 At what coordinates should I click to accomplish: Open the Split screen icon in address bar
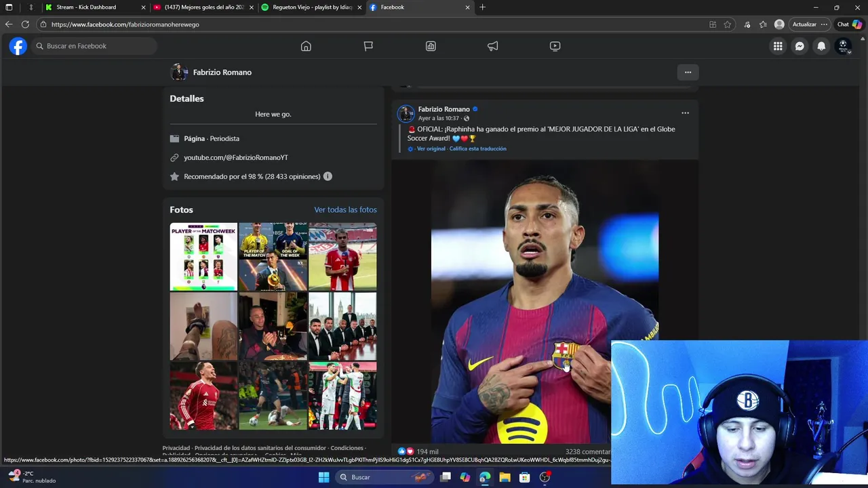[x=713, y=24]
